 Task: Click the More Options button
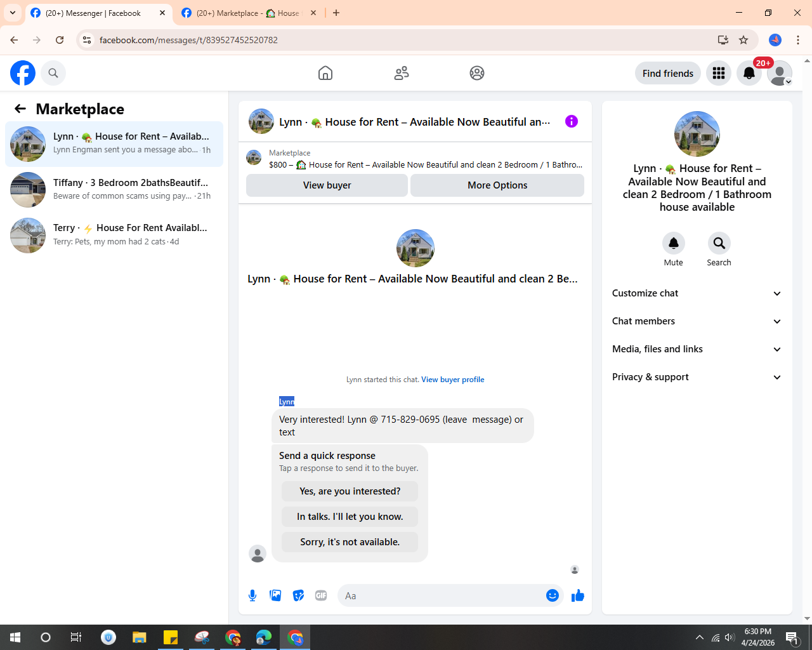(x=497, y=185)
